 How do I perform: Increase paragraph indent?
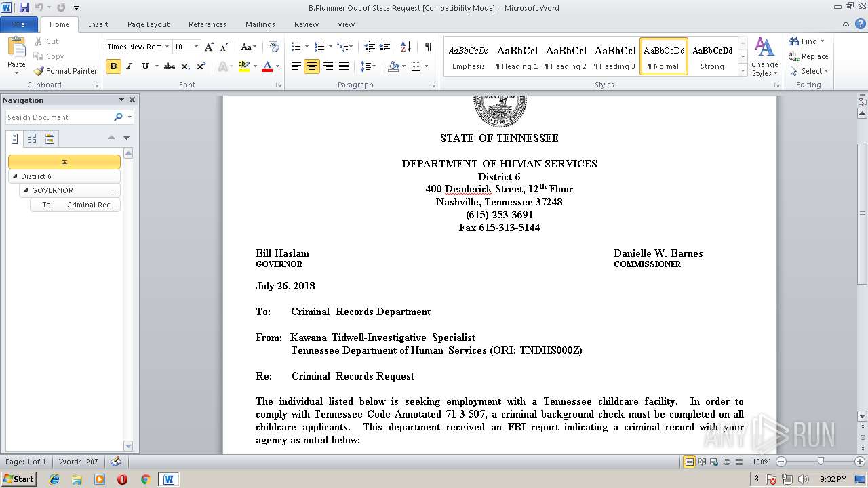click(x=385, y=47)
